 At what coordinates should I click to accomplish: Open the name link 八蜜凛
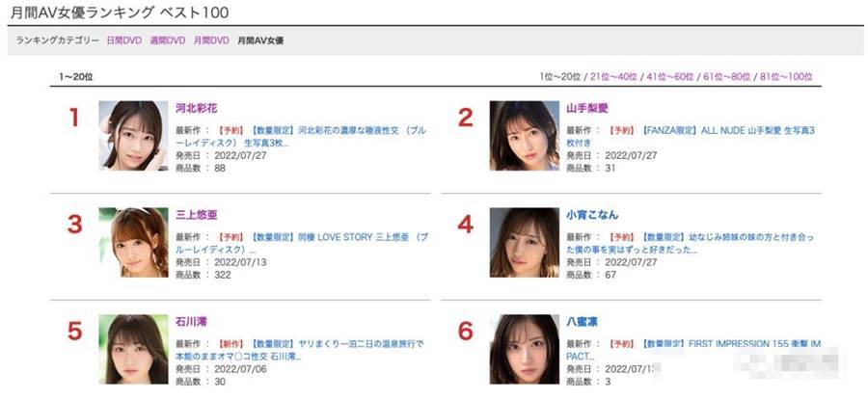click(x=579, y=321)
